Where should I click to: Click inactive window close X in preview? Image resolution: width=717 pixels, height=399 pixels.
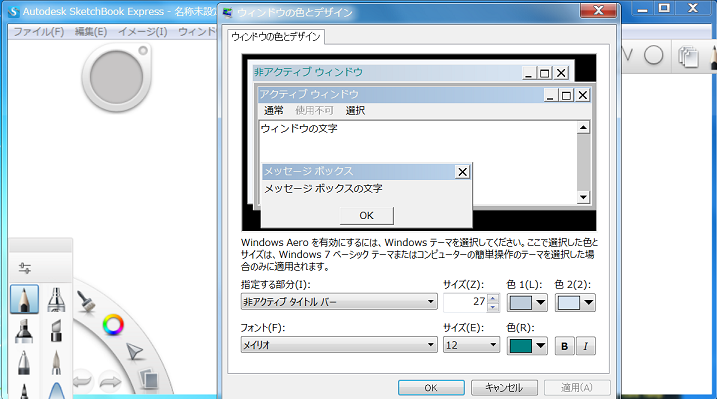[561, 73]
